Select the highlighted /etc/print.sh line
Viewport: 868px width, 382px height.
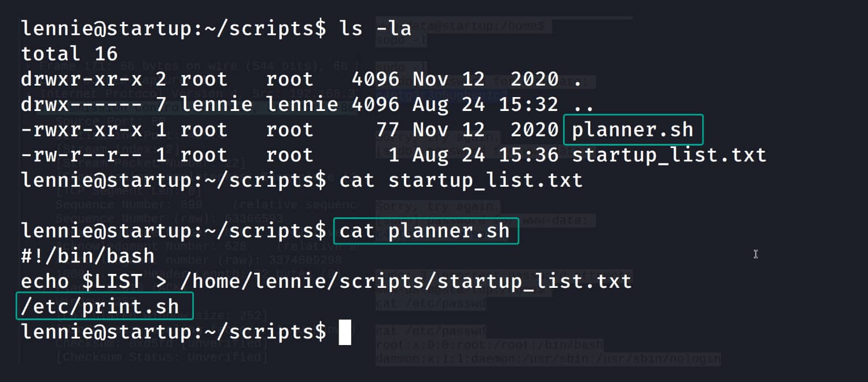pyautogui.click(x=100, y=306)
